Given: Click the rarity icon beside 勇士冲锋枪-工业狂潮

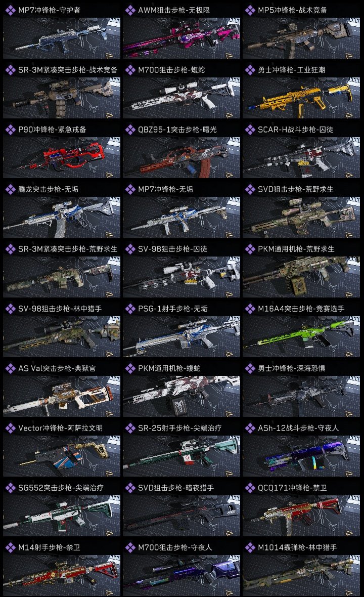Looking at the screenshot, I should coord(250,70).
